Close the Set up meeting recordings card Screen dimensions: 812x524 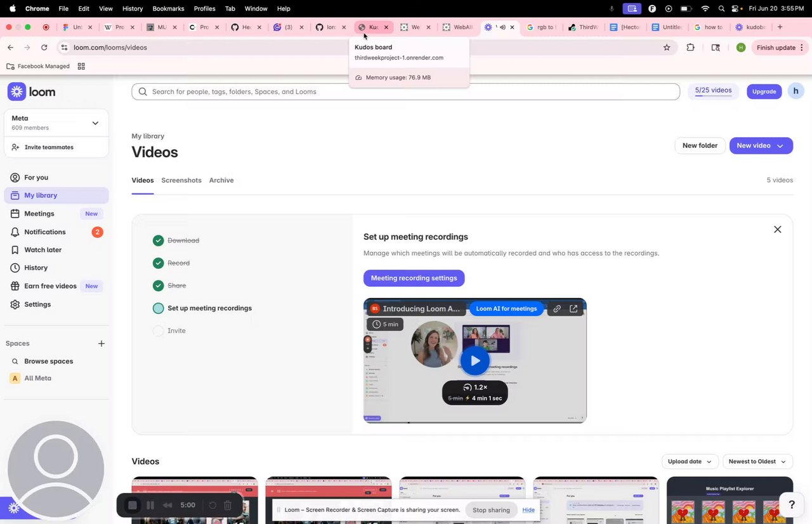pos(778,230)
